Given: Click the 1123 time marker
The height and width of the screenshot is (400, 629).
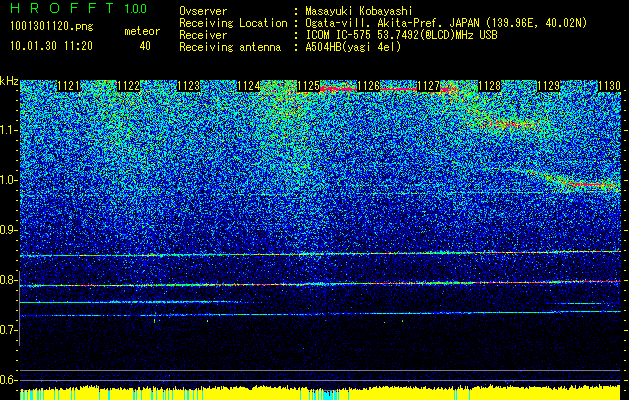Looking at the screenshot, I should click(189, 86).
